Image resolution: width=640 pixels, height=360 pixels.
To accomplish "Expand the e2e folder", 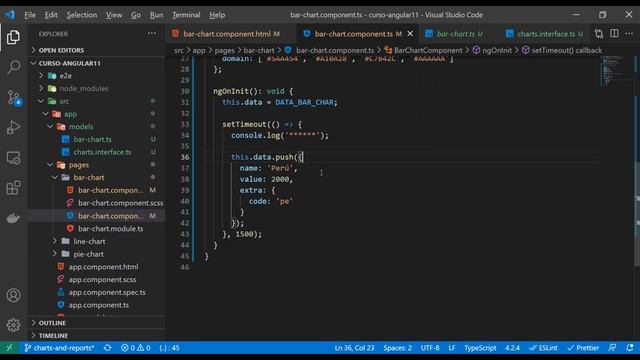I will point(96,76).
